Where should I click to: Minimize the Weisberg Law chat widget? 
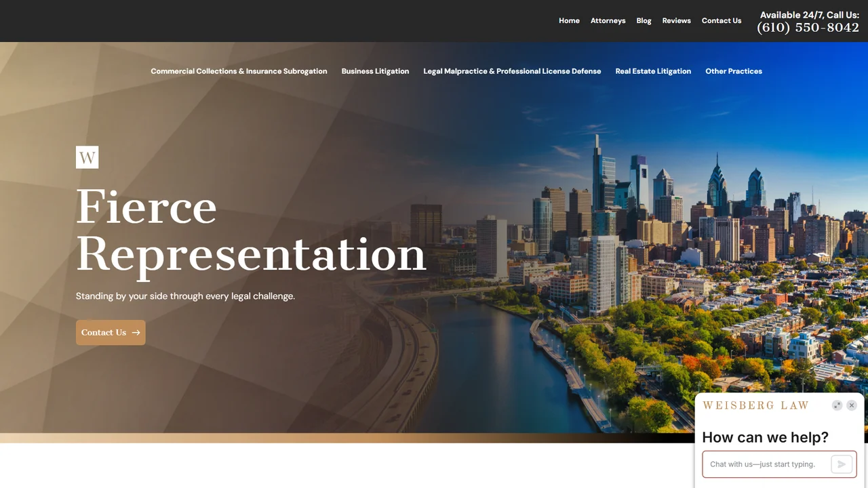(837, 405)
